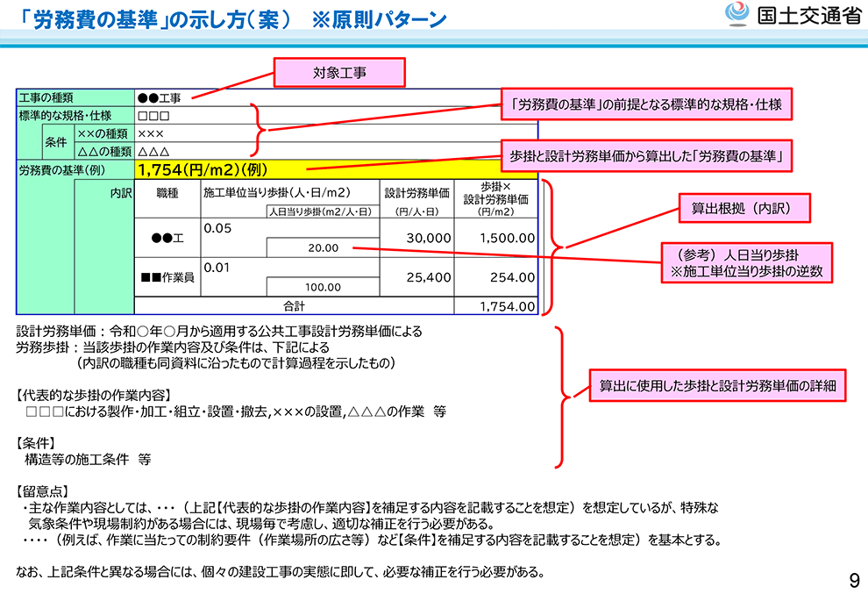Screen dimensions: 868x601
Task: Click the slide page number 9
Action: pos(853,580)
